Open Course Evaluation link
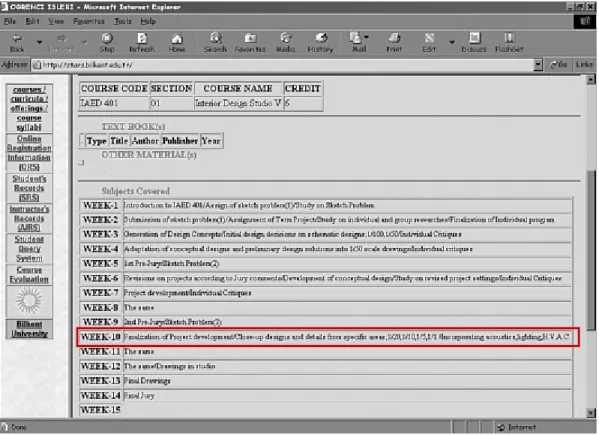Image resolution: width=599 pixels, height=435 pixels. [29, 275]
